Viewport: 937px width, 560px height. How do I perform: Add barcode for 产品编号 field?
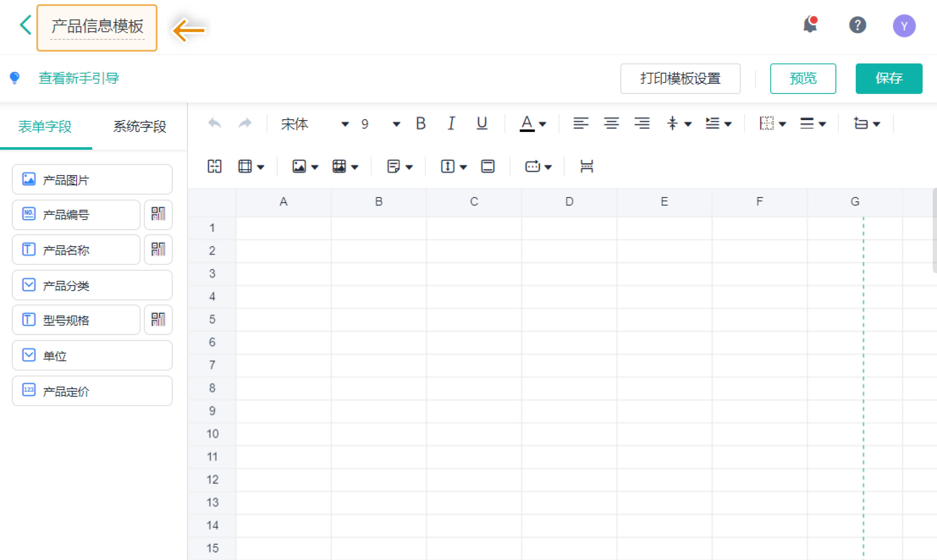[x=158, y=214]
